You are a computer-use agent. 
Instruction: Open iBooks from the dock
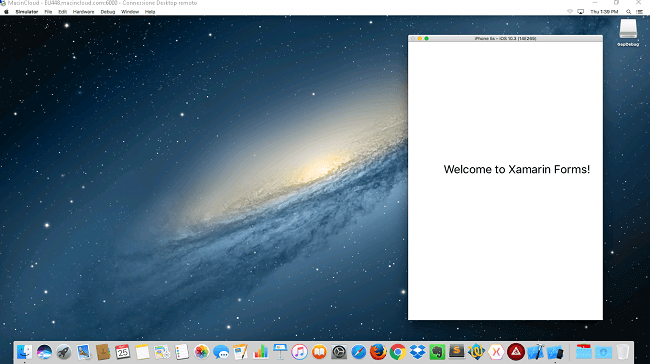(x=319, y=352)
